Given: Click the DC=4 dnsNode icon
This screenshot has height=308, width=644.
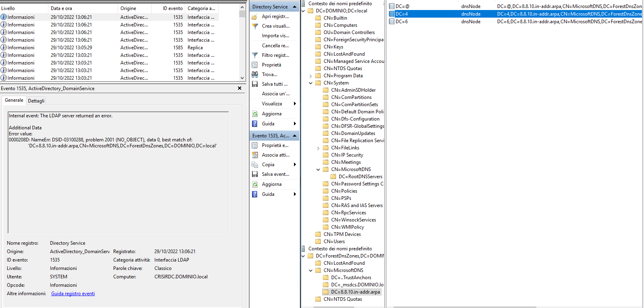Looking at the screenshot, I should [x=392, y=14].
